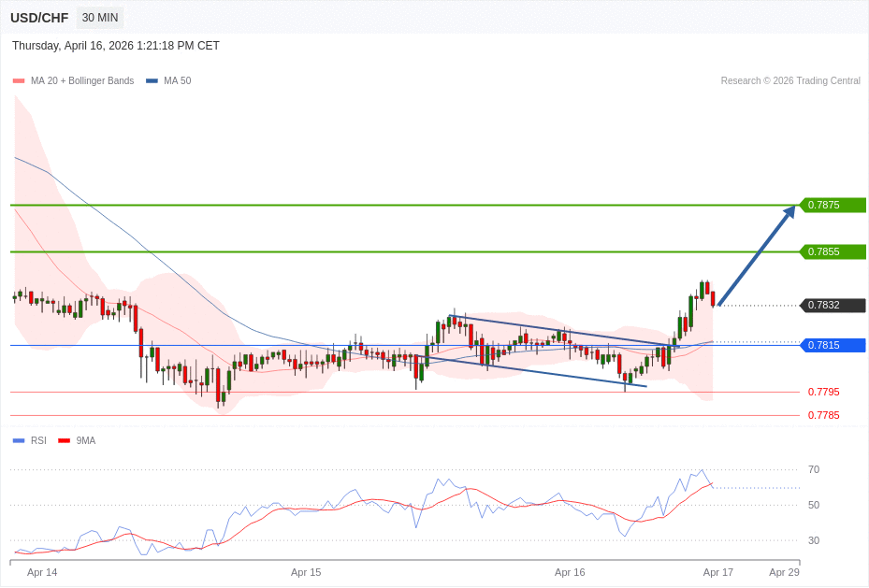This screenshot has height=588, width=869.
Task: Click the 0.7815 blue pivot price tag
Action: click(x=833, y=345)
